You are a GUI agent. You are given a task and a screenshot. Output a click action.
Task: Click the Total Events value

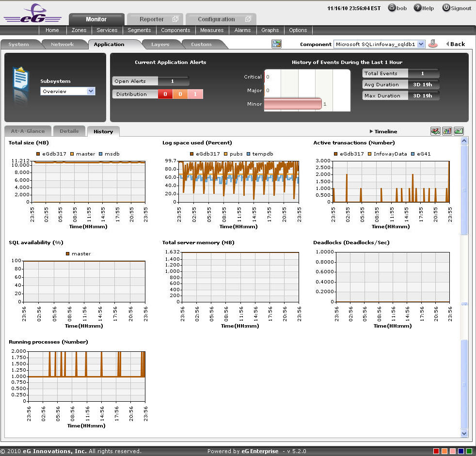click(x=423, y=73)
